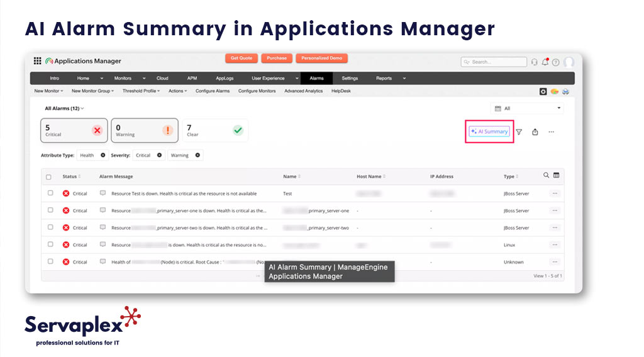Open the comment icon for primary_server-two alarm
644x357 pixels.
pyautogui.click(x=103, y=227)
